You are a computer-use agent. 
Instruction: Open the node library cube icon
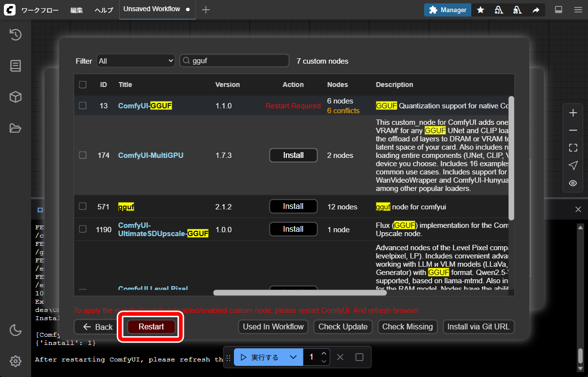(16, 97)
